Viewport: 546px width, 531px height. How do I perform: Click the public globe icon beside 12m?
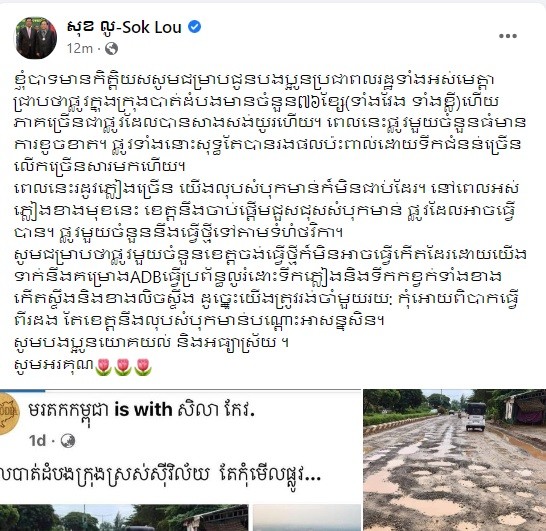(111, 48)
